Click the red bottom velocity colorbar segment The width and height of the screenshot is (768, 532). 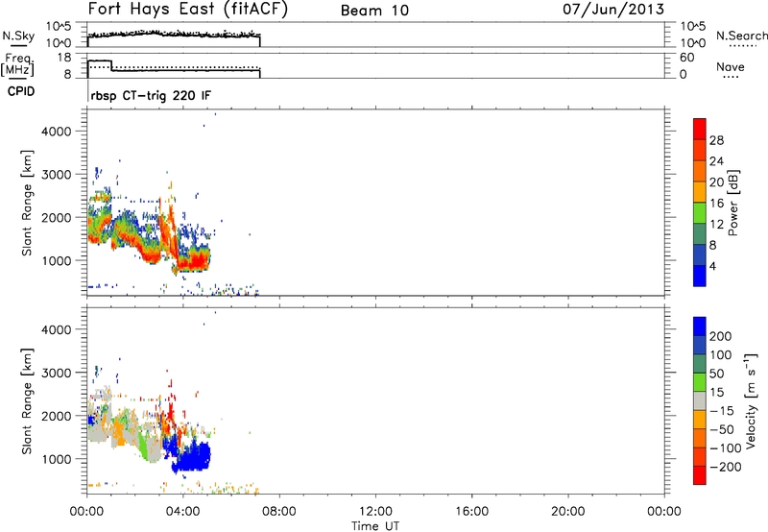point(700,475)
